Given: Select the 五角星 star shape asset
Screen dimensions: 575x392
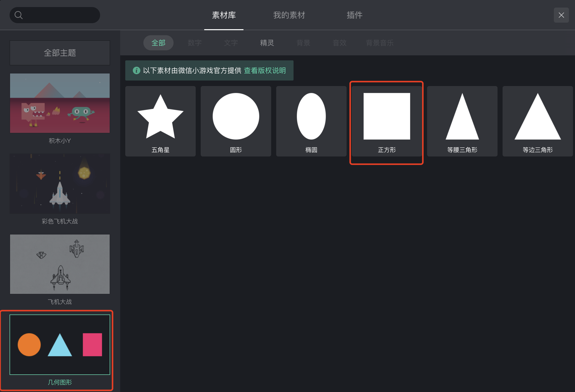Looking at the screenshot, I should pos(160,121).
